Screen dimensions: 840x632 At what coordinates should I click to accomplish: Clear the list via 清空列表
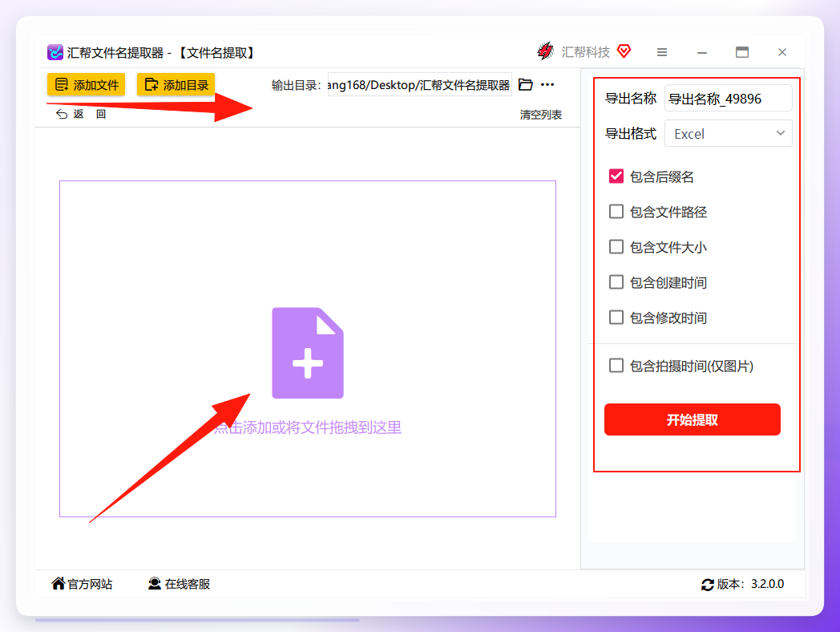540,115
